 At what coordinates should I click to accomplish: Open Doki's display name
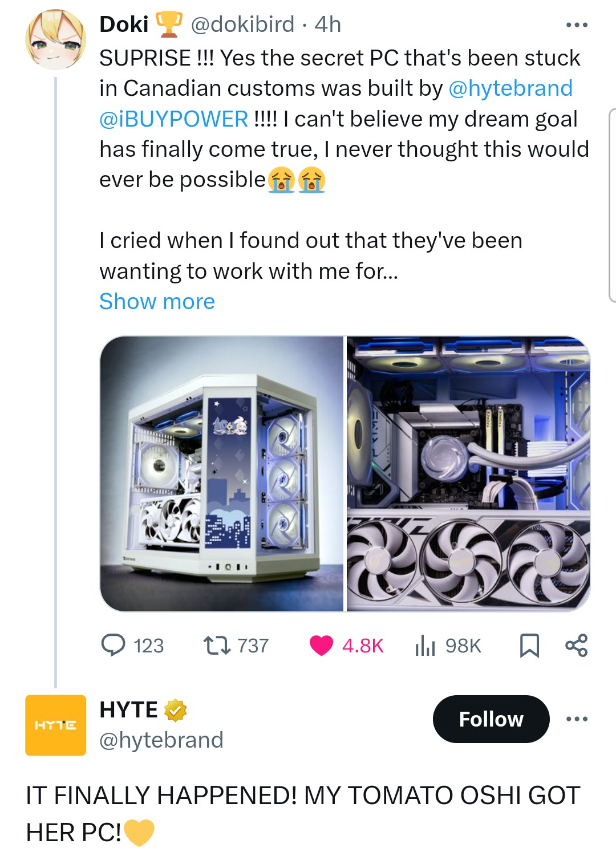[x=124, y=25]
